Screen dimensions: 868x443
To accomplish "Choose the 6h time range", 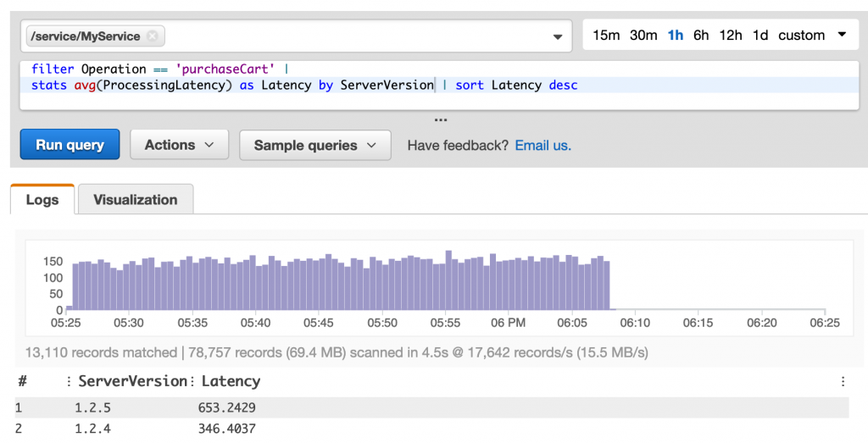I will [x=701, y=36].
